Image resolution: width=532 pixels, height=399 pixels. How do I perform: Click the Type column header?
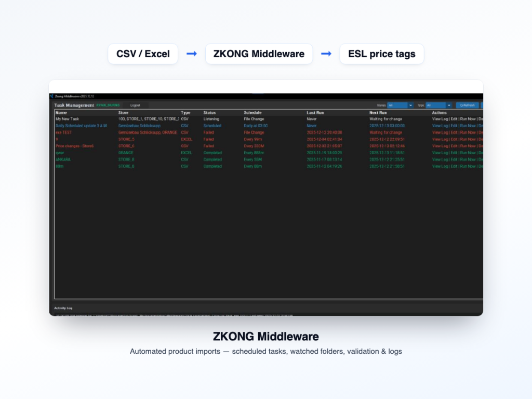[185, 113]
